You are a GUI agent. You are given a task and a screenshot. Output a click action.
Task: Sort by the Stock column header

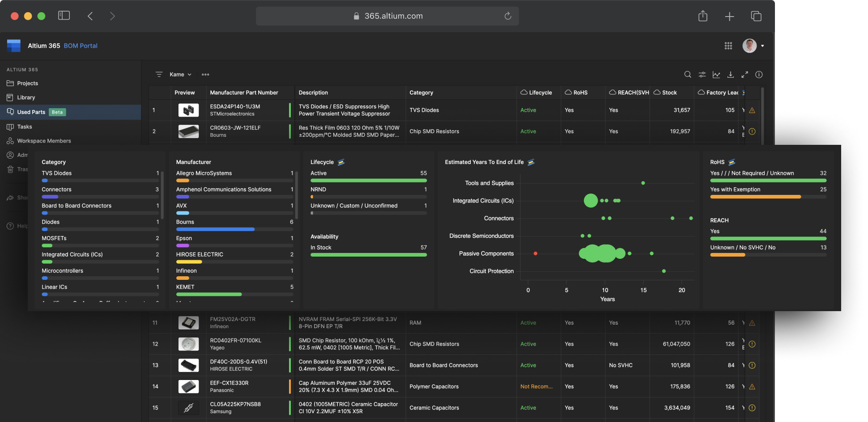669,93
